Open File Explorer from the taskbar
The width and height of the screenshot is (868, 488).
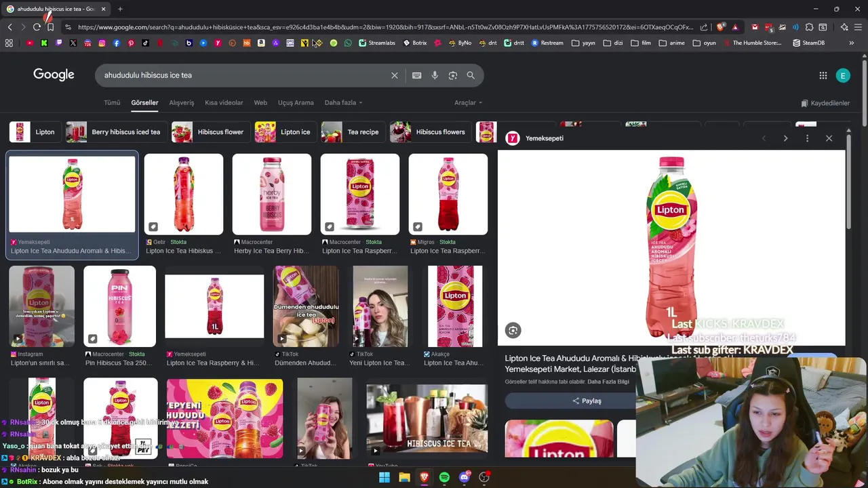(x=404, y=477)
